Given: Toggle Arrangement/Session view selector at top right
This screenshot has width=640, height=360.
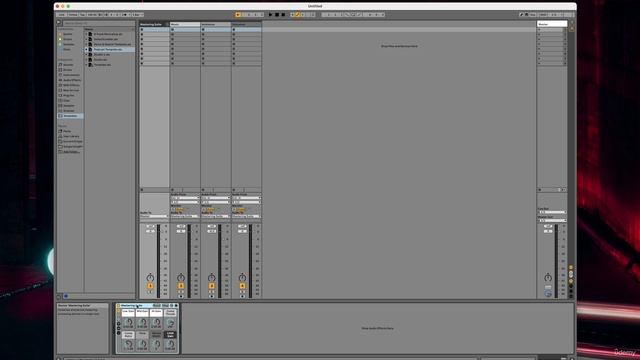Looking at the screenshot, I should pos(572,23).
